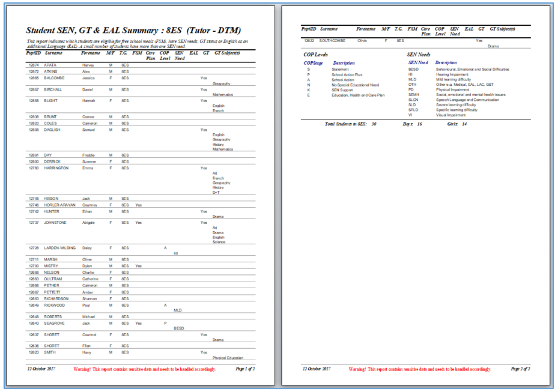Screen dimensions: 558x392
Task: Select the surname RICHARDSON
Action: tap(56, 299)
